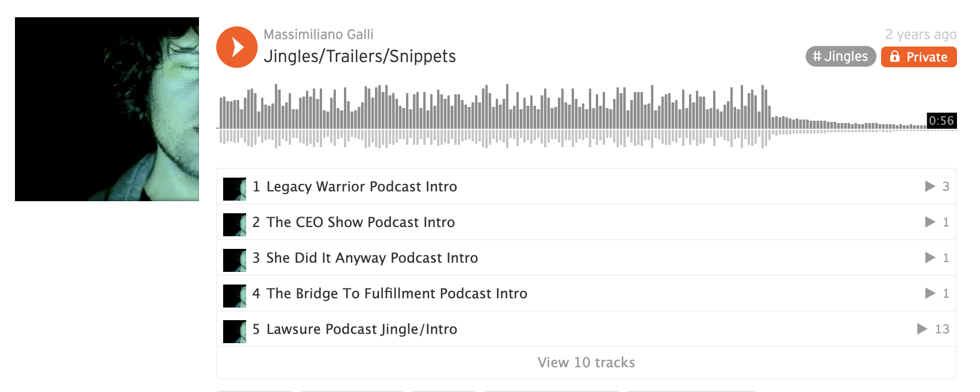
Task: Expand playlist with View 10 tracks
Action: [586, 363]
